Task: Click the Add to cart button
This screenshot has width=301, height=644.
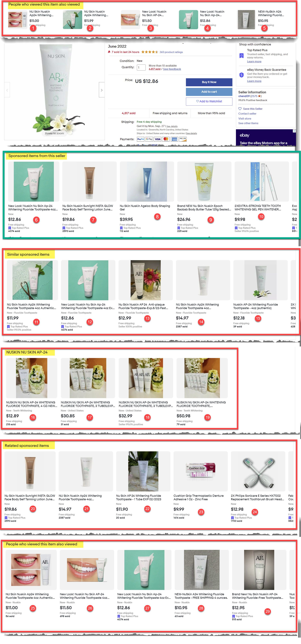Action: tap(209, 92)
